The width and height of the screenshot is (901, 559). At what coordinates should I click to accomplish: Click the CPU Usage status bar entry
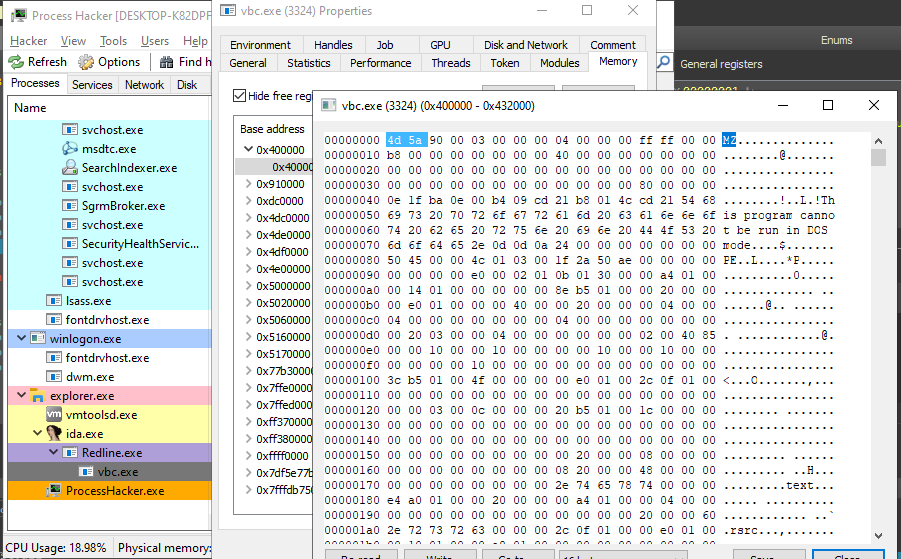point(58,548)
